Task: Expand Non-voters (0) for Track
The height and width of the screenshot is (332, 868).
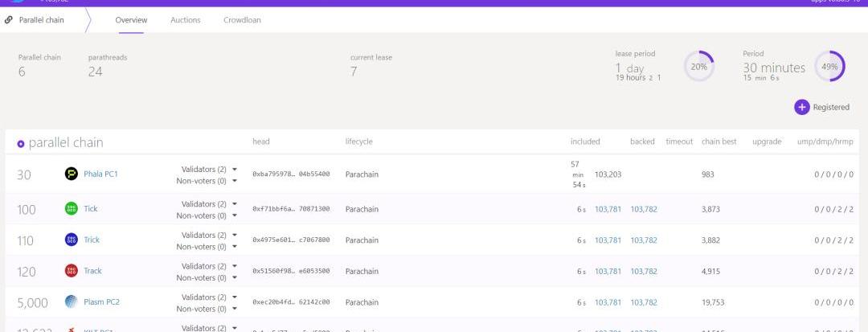Action: 234,277
